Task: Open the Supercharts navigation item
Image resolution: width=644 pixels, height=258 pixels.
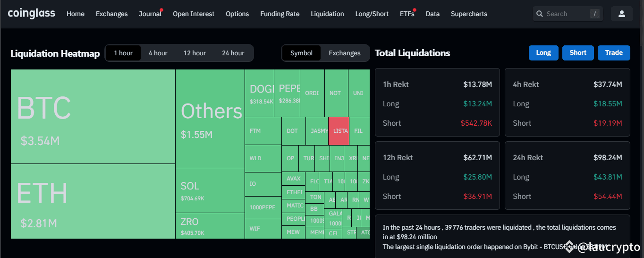Action: 469,14
